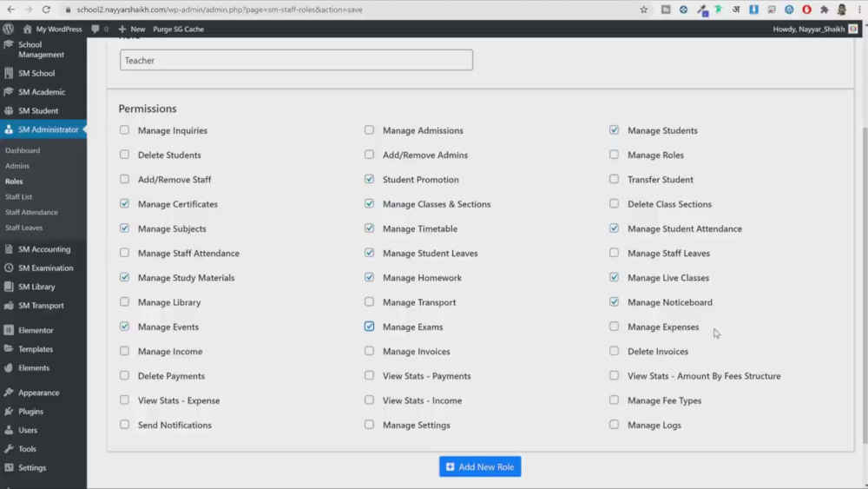
Task: Bookmark this page with the star icon
Action: point(643,10)
